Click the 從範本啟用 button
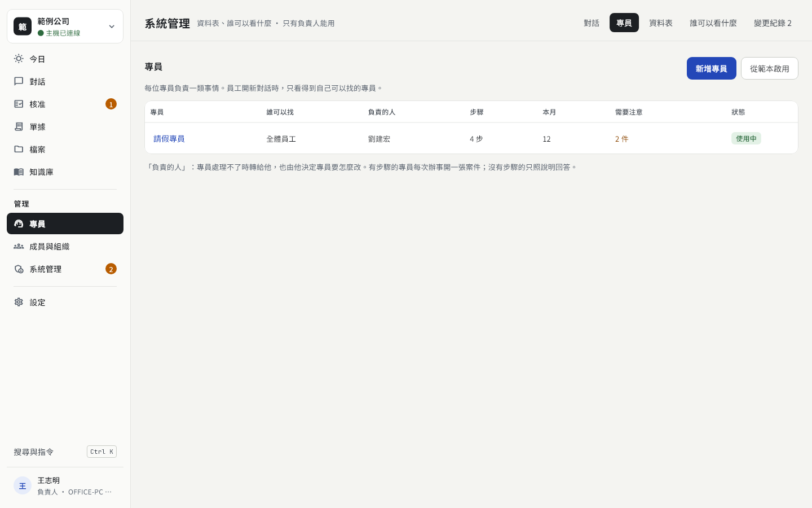 coord(770,68)
